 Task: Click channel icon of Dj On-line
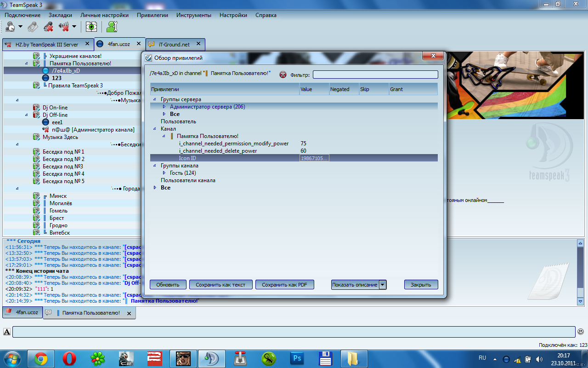click(x=36, y=108)
